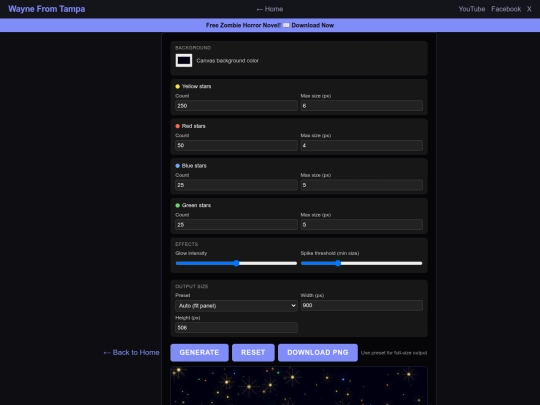Click the Blue stars Count field
The width and height of the screenshot is (540, 405).
point(236,185)
